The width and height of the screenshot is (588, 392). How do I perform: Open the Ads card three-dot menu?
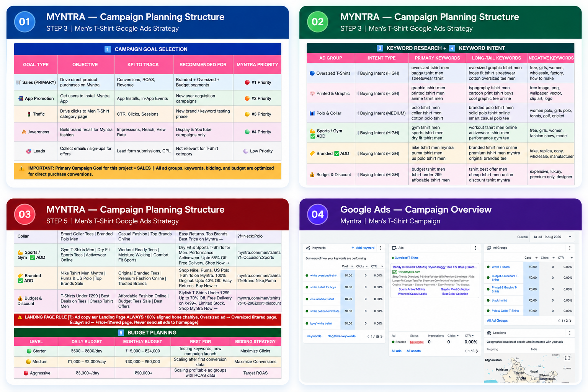pyautogui.click(x=475, y=248)
